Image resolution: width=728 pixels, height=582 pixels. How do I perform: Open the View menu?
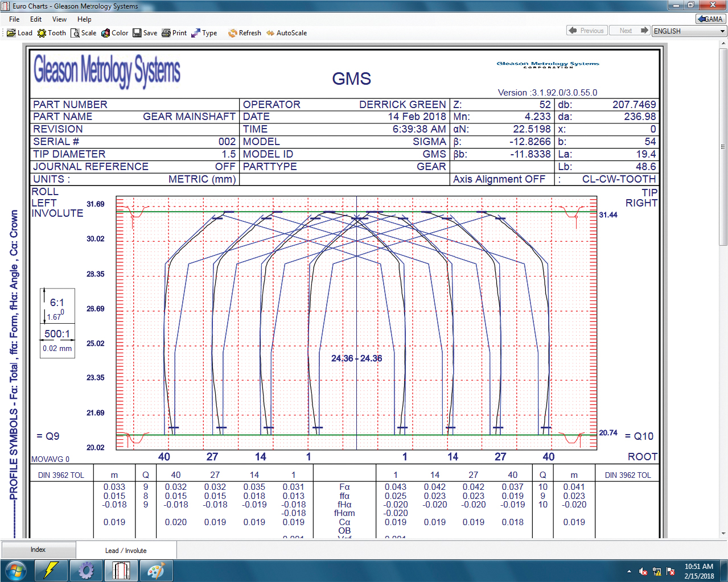59,19
